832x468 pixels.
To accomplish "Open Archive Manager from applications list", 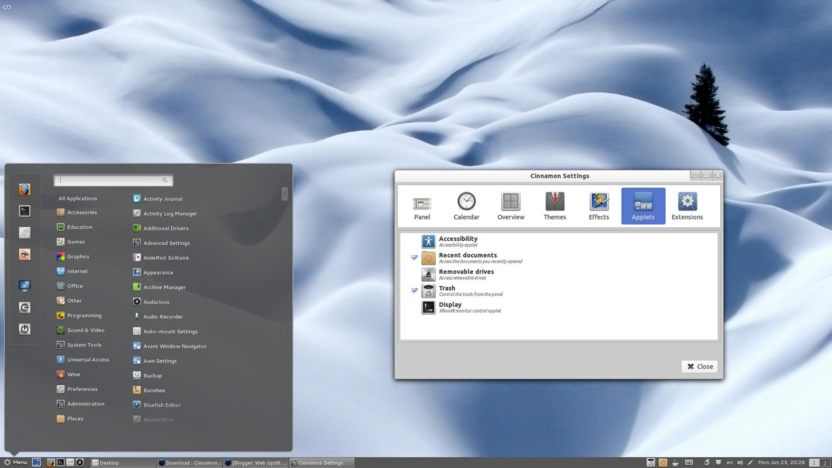I will 164,287.
